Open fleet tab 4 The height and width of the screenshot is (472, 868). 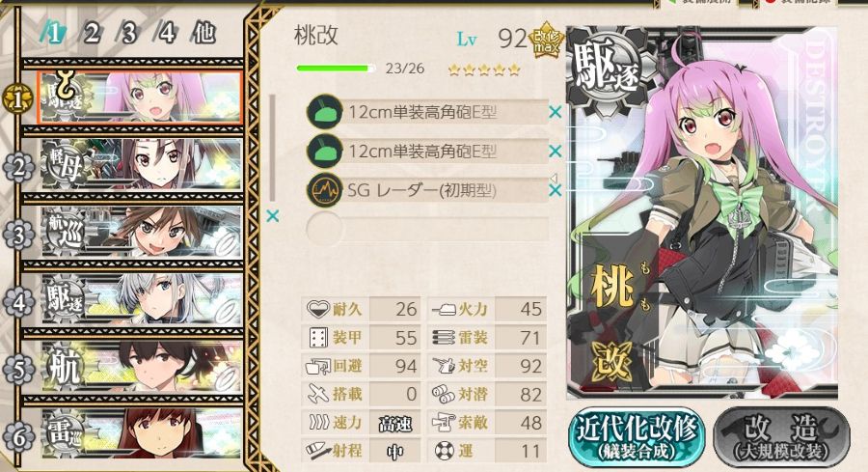coord(166,34)
